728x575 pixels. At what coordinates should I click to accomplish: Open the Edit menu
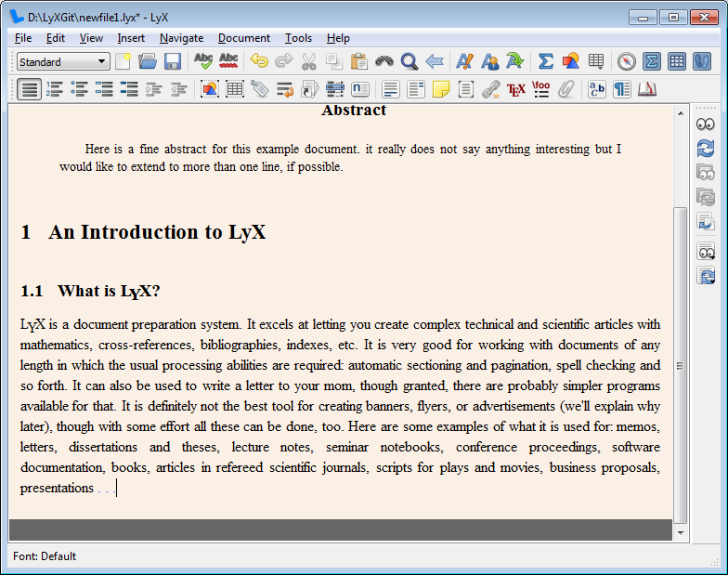pos(56,38)
